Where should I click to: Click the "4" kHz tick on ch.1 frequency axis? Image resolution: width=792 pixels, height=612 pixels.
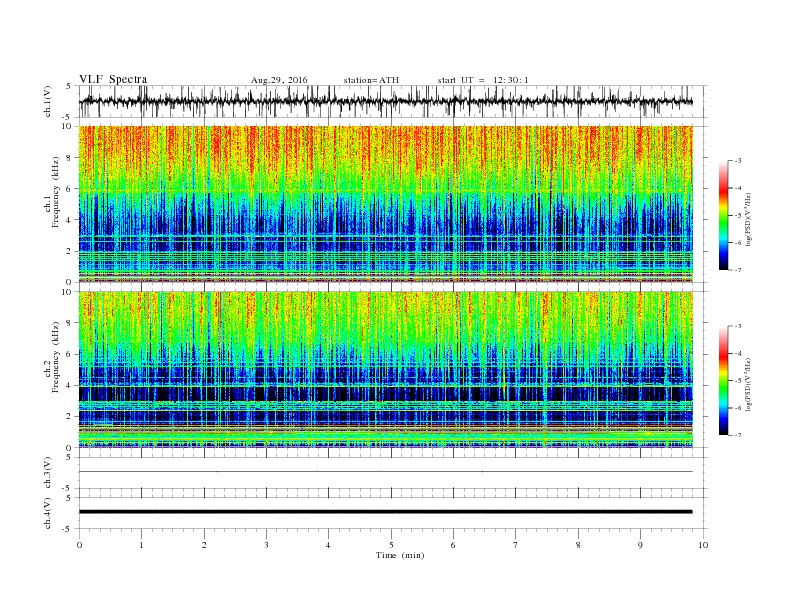click(70, 220)
